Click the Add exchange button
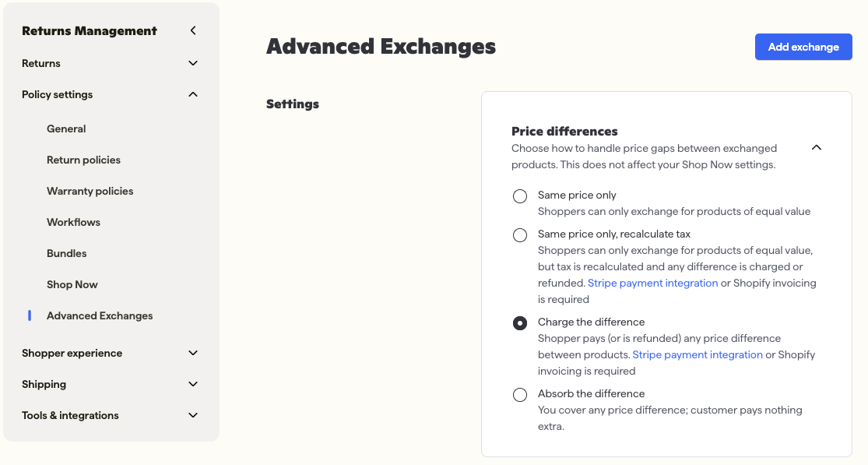Viewport: 868px width, 465px height. click(x=803, y=47)
